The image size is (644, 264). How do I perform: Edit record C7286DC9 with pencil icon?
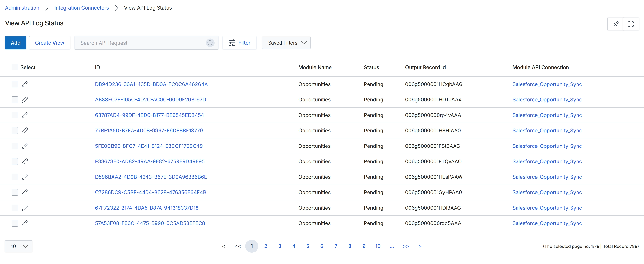point(25,192)
